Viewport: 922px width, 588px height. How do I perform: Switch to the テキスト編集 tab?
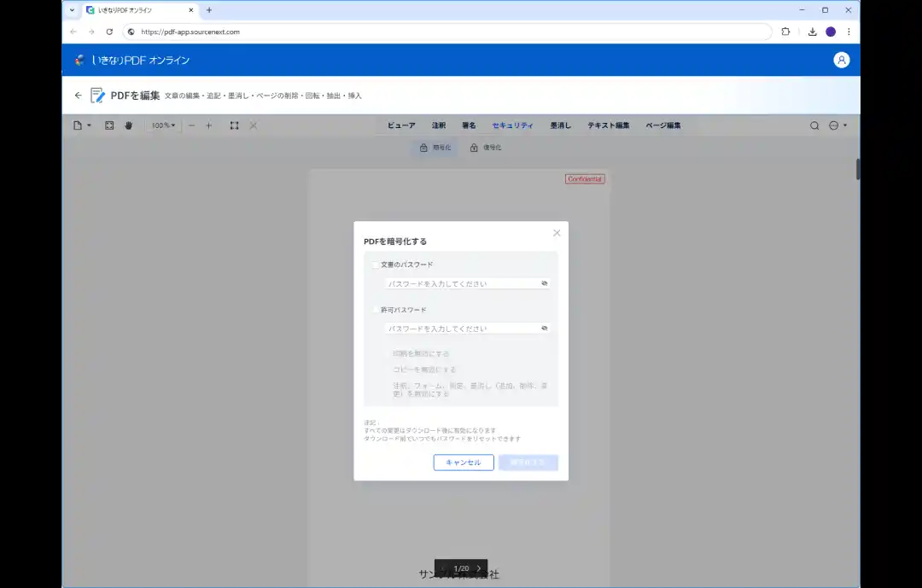point(608,125)
